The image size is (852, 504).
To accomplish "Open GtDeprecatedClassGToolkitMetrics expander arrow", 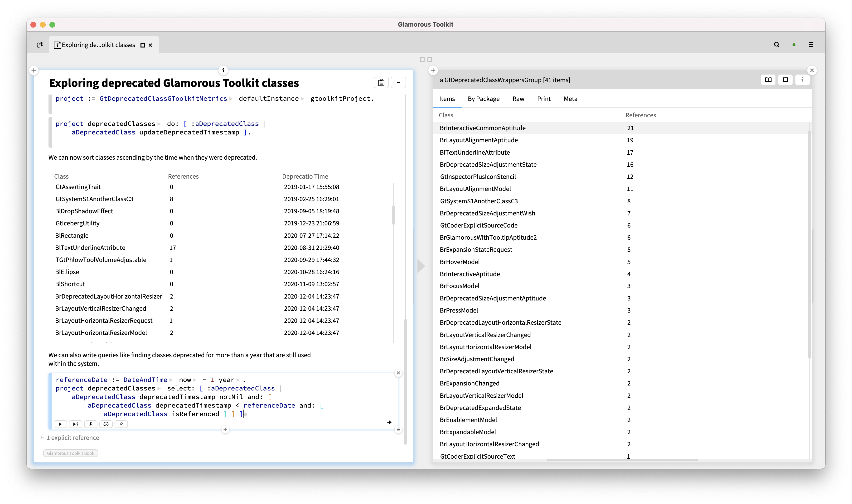I will pos(232,99).
